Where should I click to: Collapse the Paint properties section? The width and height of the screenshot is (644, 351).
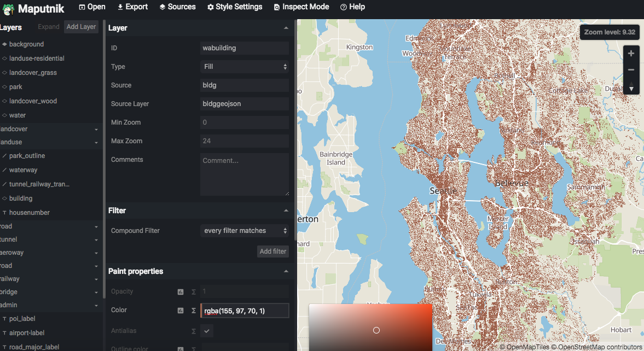click(286, 271)
